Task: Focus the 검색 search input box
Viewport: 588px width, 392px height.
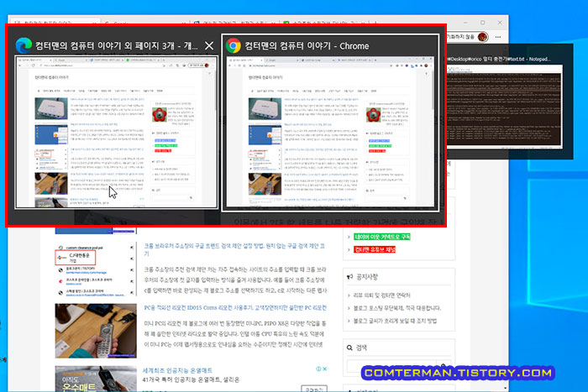Action: pos(393,366)
